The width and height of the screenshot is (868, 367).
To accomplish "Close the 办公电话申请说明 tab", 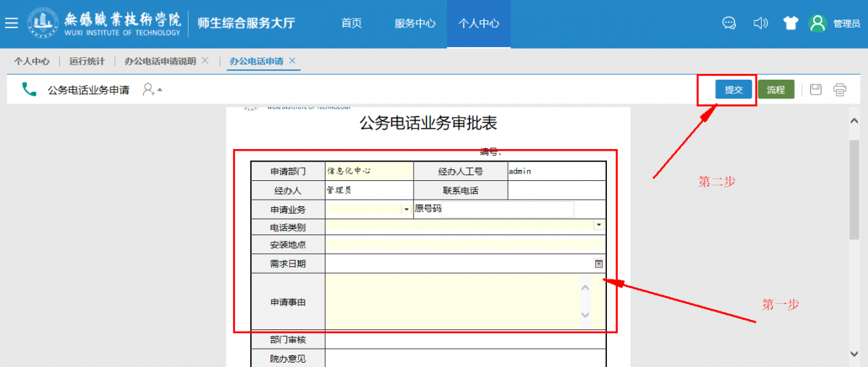I will tap(205, 61).
